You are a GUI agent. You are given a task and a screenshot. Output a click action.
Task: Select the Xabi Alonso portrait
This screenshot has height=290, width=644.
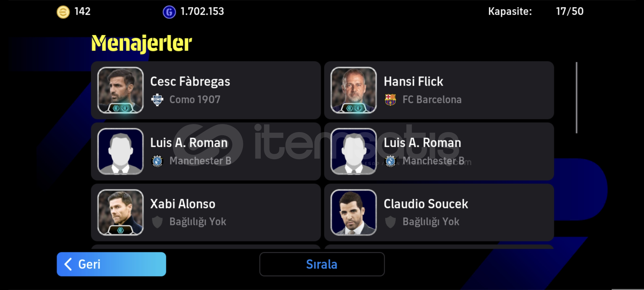click(120, 212)
